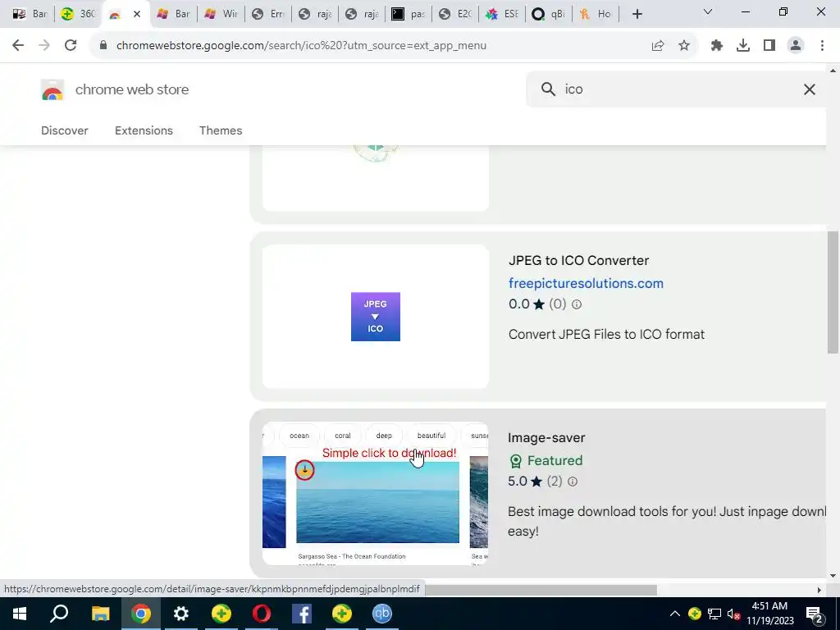Toggle Chrome side panel icon
This screenshot has height=630, width=840.
click(x=769, y=46)
